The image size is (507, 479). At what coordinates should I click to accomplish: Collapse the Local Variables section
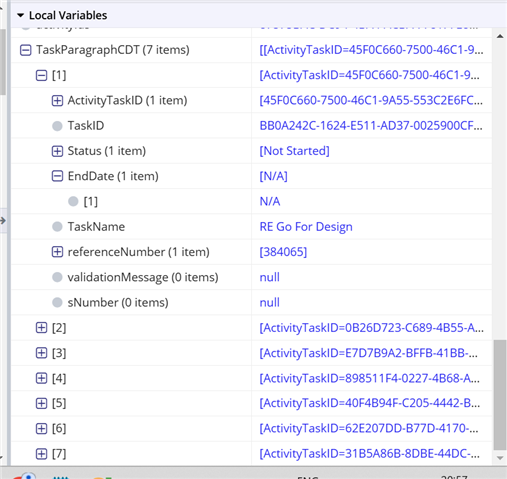[20, 15]
